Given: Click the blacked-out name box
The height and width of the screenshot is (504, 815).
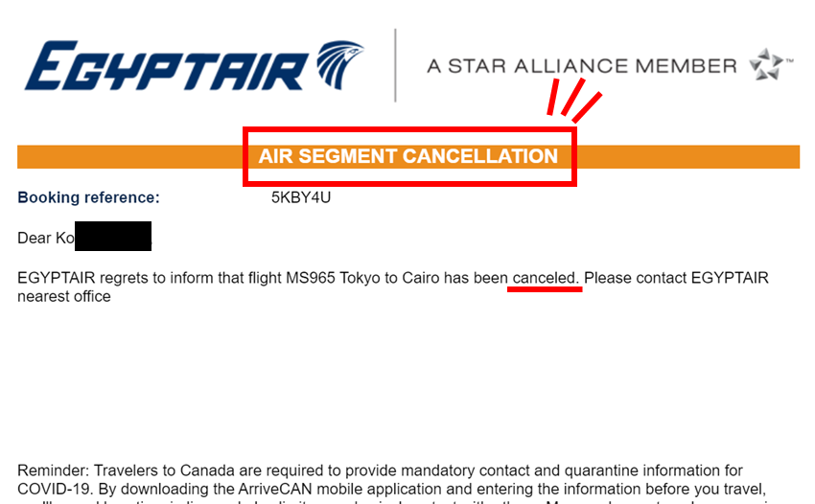Looking at the screenshot, I should pos(113,236).
